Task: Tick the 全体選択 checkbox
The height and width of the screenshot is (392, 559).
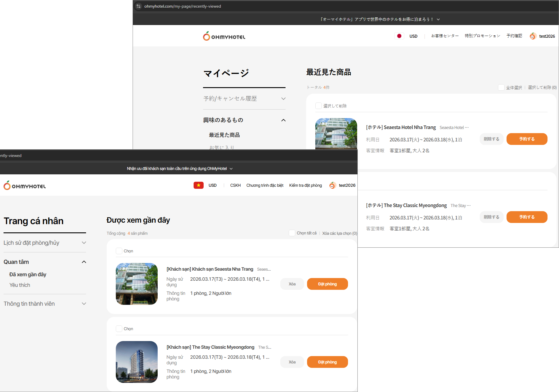Action: point(501,87)
